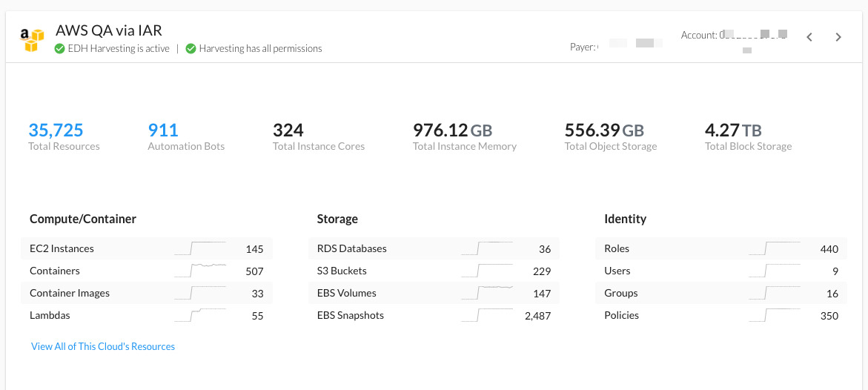Click the EBS Volumes sparkline chart
This screenshot has width=868, height=390.
(x=487, y=292)
